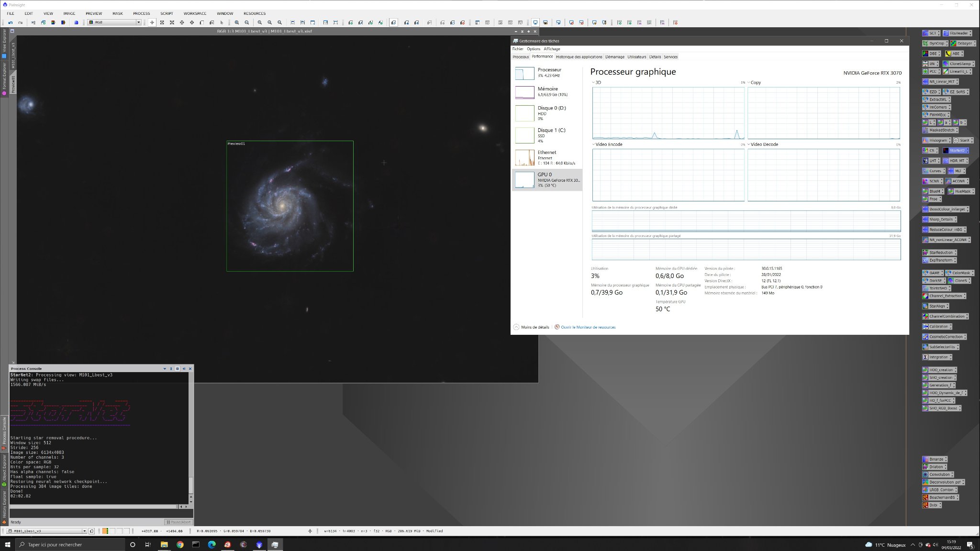Click the Process Console vertical scrollbar thumb
The width and height of the screenshot is (980, 551).
tap(191, 485)
